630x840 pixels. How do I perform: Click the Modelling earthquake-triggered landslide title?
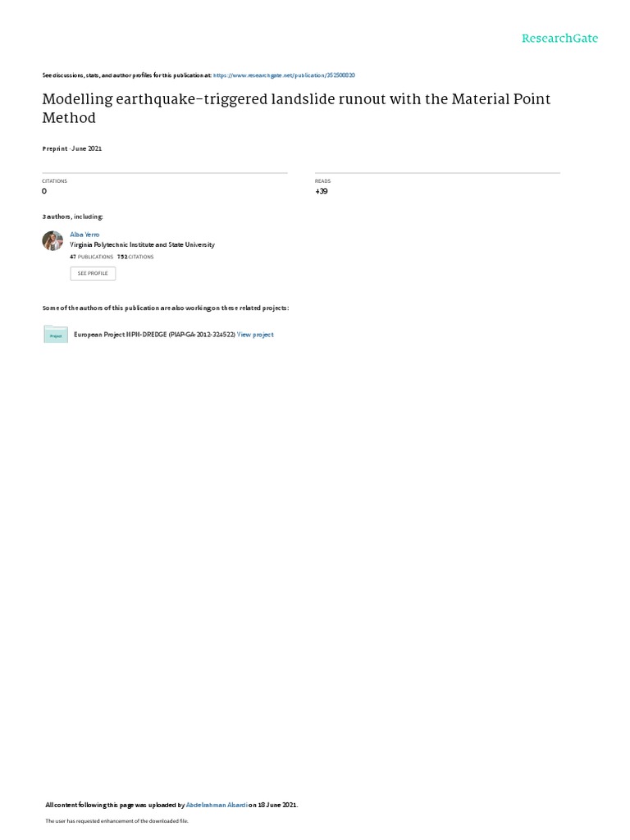click(x=296, y=108)
